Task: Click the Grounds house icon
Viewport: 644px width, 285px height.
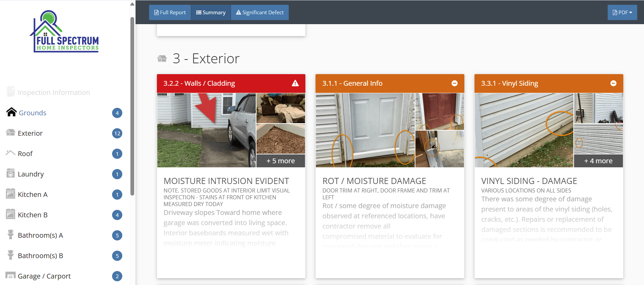Action: click(x=11, y=112)
